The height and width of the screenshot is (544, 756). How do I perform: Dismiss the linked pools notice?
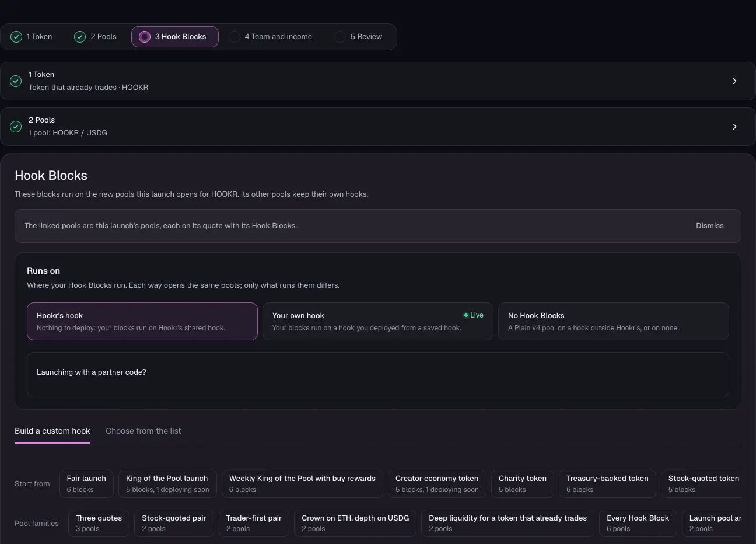pos(710,226)
